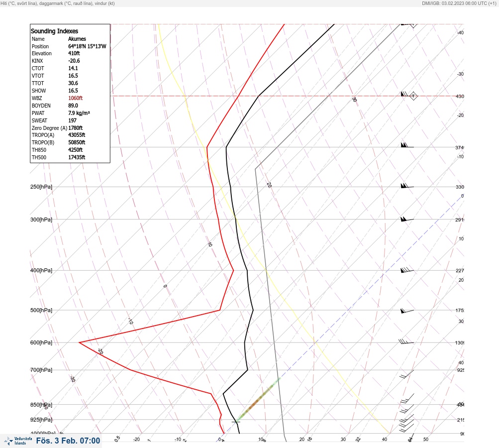499x448 pixels.
Task: Click the TROPO(B) value 50850ft
Action: [x=77, y=142]
